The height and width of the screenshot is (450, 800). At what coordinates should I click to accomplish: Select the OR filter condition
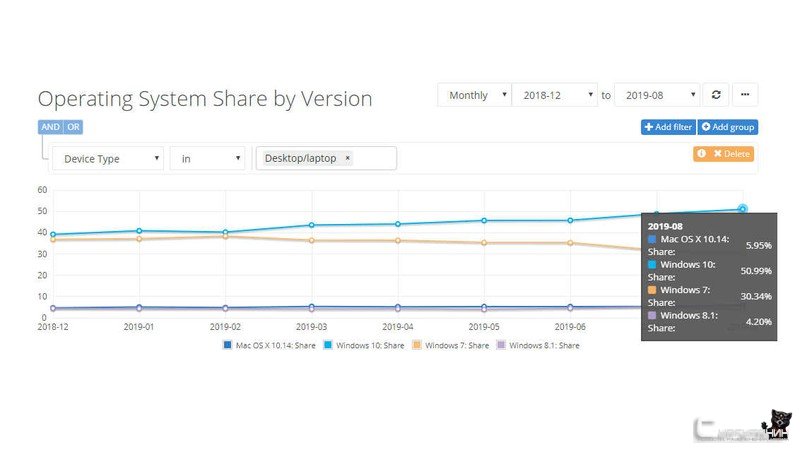pyautogui.click(x=73, y=127)
